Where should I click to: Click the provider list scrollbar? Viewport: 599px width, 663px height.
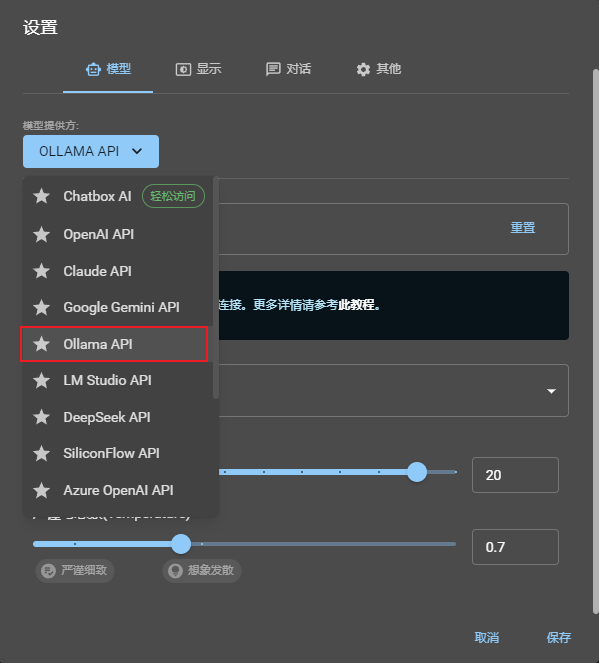216,288
